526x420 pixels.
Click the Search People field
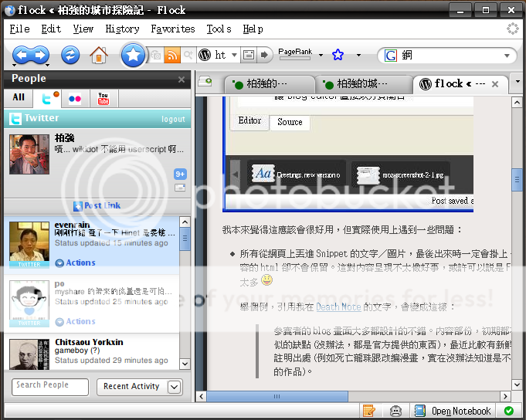tap(50, 387)
